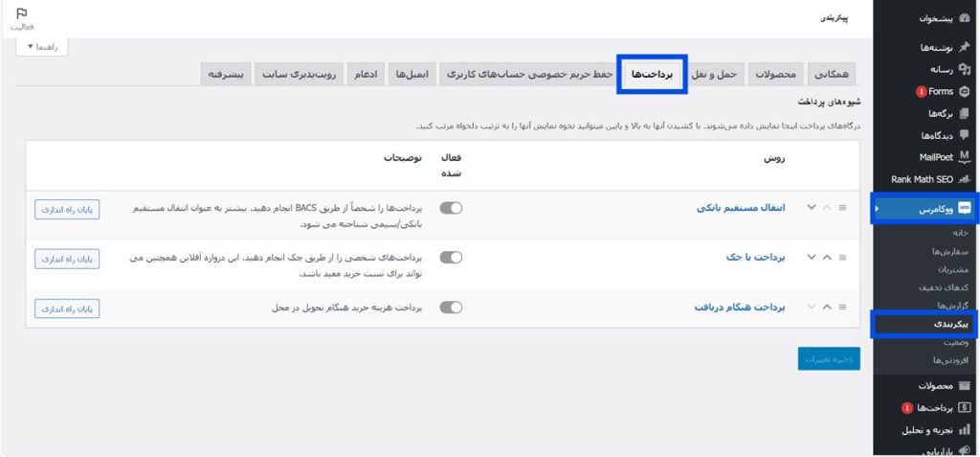This screenshot has width=980, height=457.
Task: Open the کدهای تخفیف submenu item
Action: [x=944, y=287]
